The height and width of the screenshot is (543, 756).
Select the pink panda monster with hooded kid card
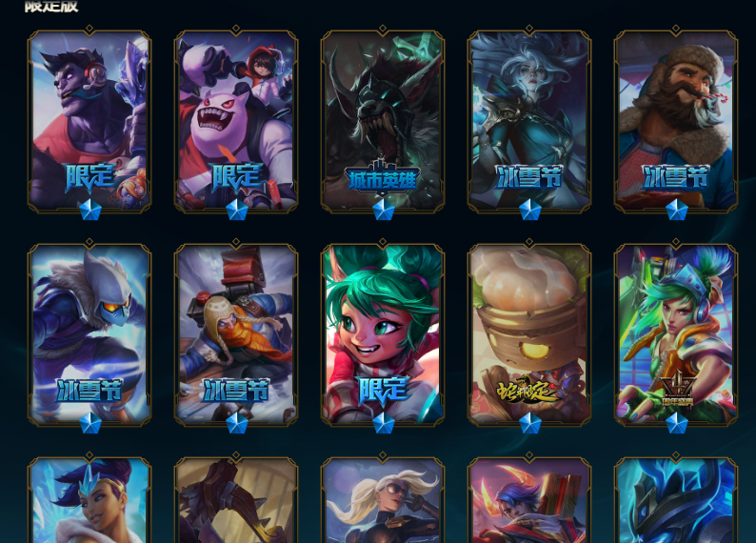click(x=236, y=121)
